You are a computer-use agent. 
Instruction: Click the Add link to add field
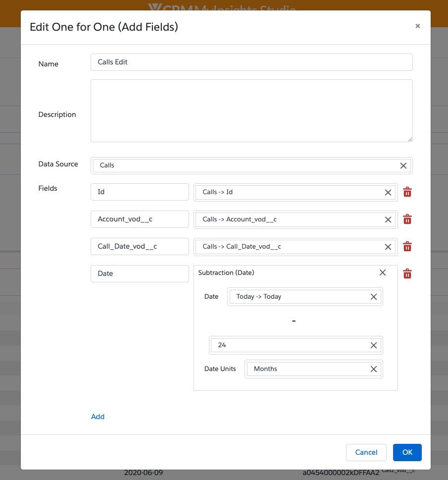98,417
